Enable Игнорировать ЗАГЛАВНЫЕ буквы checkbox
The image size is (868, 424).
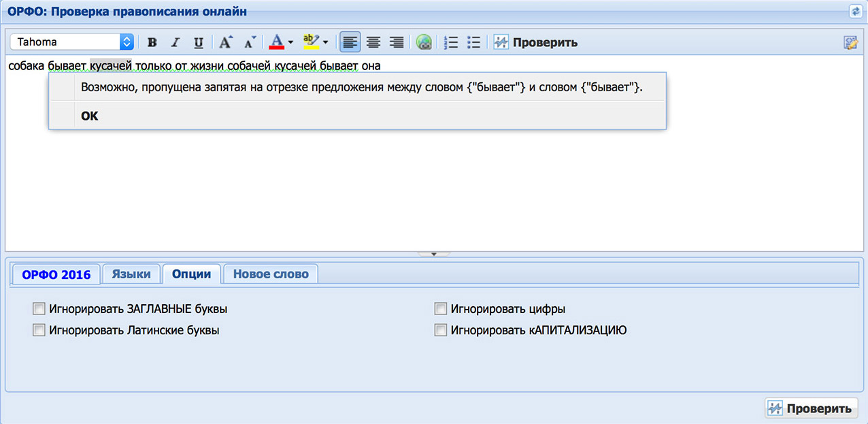coord(39,309)
